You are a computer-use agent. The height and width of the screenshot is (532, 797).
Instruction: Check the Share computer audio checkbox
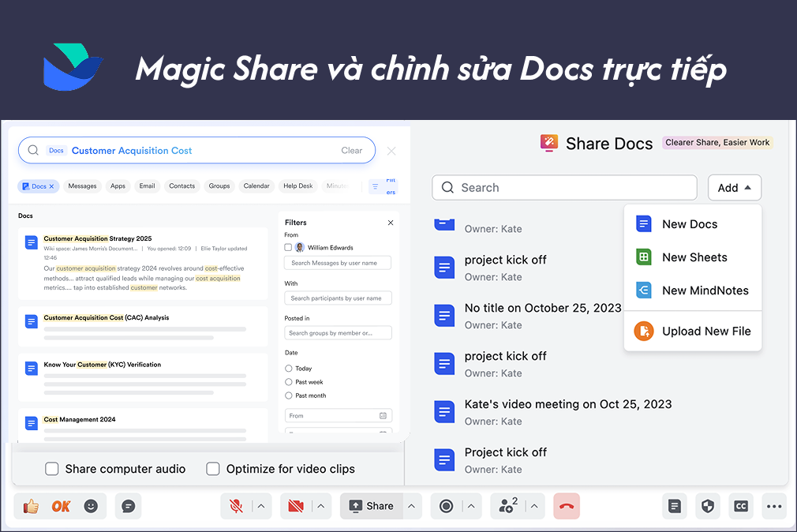tap(51, 469)
